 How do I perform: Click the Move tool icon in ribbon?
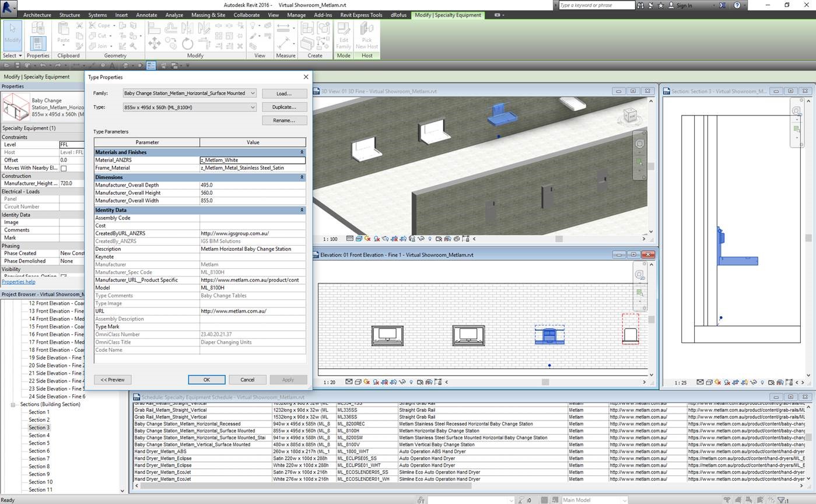(155, 43)
